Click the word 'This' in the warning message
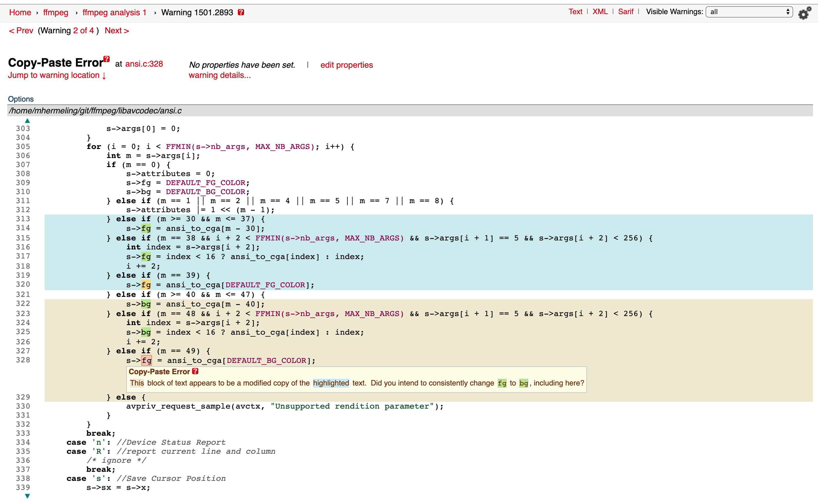The width and height of the screenshot is (818, 504). pos(137,383)
